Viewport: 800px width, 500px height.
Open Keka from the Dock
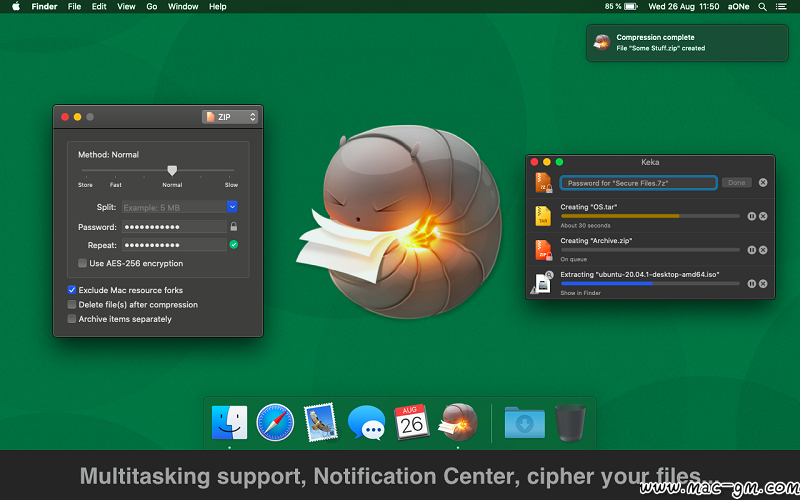[x=458, y=422]
